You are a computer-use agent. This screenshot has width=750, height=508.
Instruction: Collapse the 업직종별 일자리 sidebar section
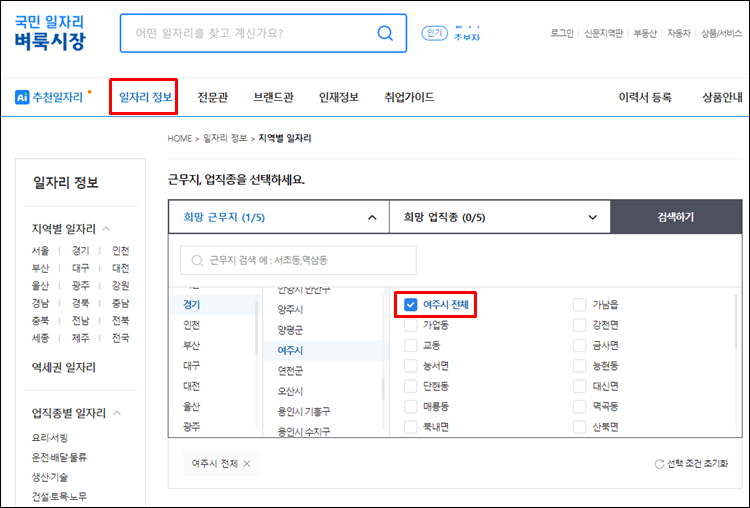tap(117, 413)
